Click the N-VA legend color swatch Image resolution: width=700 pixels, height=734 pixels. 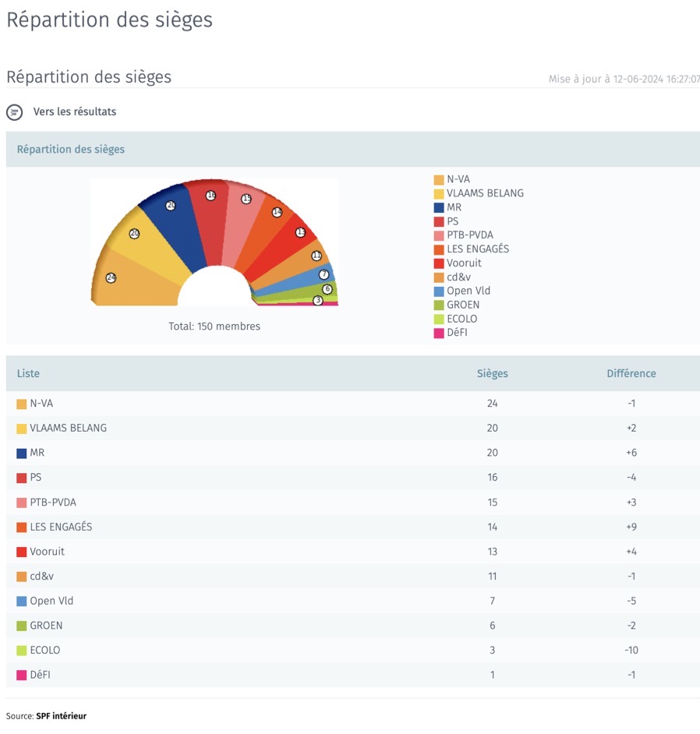[439, 180]
